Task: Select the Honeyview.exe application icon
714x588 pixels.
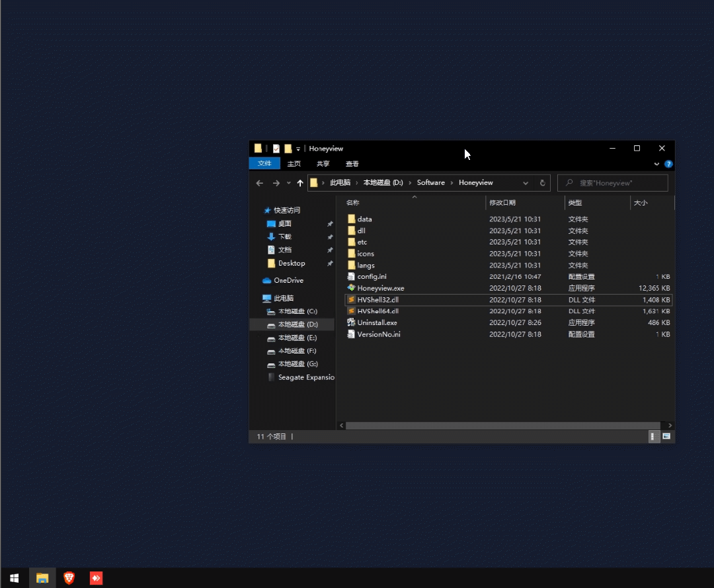Action: point(351,287)
